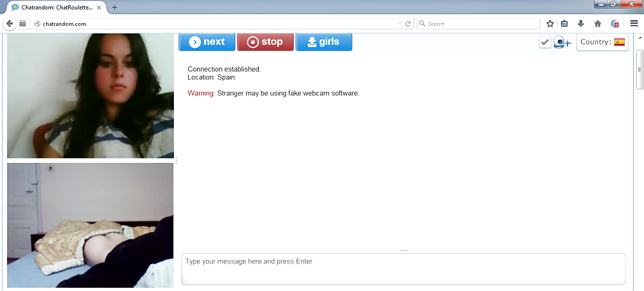Open the URL history dropdown arrow
This screenshot has height=291, width=644.
[400, 24]
